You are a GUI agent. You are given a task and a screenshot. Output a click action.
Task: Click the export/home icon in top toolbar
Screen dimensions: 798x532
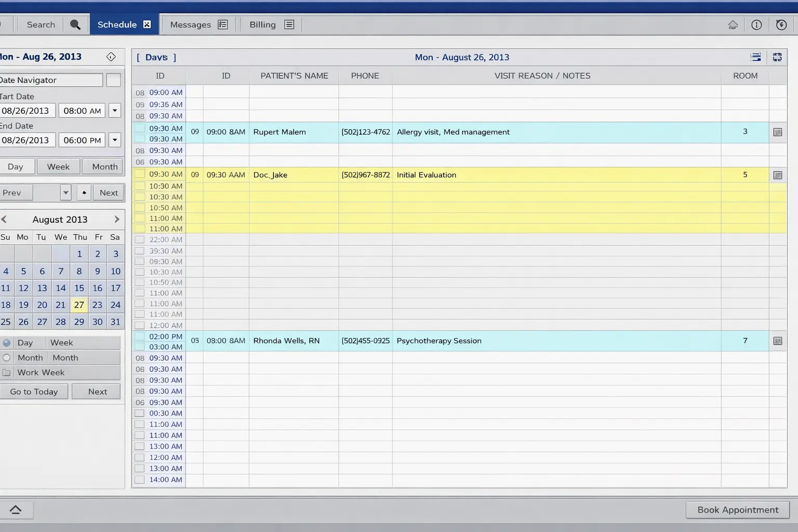point(733,24)
